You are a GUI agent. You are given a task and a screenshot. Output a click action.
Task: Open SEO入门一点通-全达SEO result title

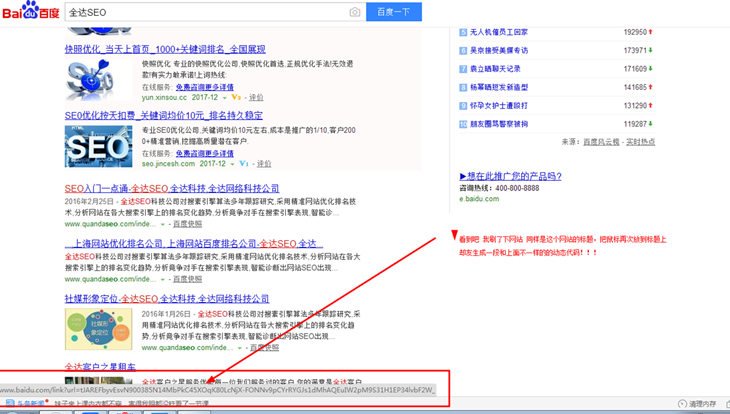[x=172, y=189]
